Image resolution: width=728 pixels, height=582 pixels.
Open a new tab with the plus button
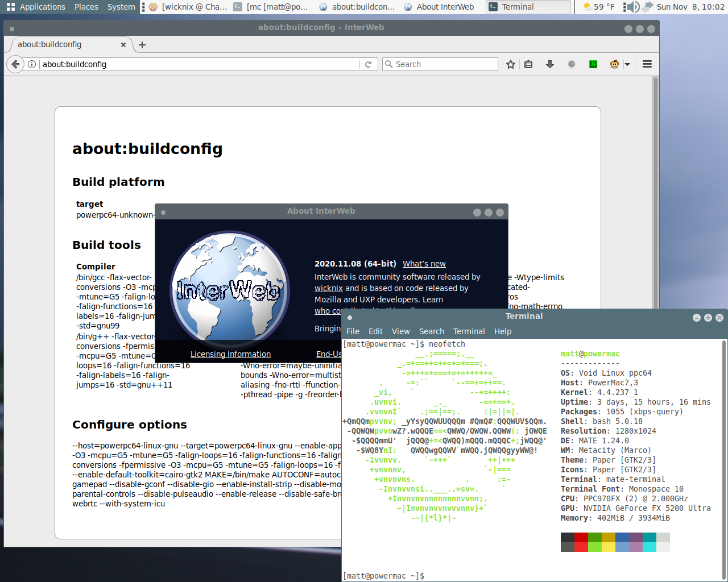(142, 45)
